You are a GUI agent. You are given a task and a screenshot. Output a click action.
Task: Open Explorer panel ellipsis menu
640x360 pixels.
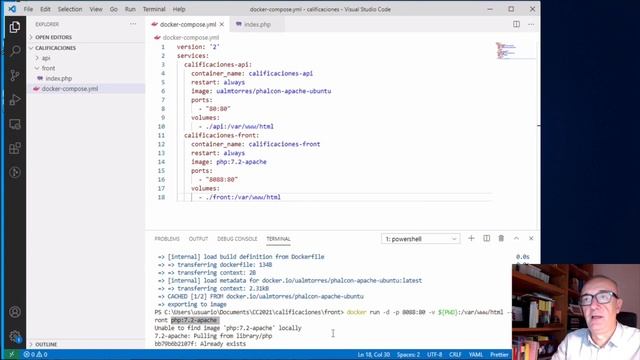(133, 24)
